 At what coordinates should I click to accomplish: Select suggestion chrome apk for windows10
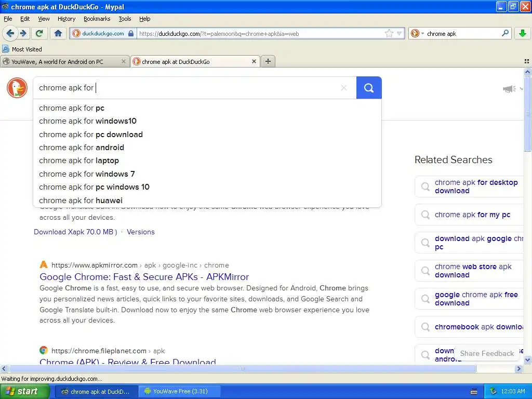click(207, 121)
